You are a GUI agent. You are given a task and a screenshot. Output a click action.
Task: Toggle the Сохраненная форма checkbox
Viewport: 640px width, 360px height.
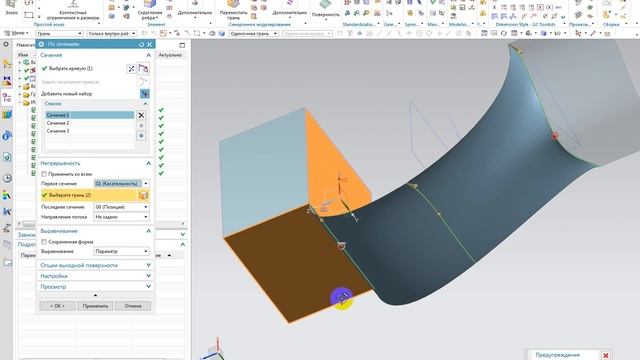click(x=44, y=242)
